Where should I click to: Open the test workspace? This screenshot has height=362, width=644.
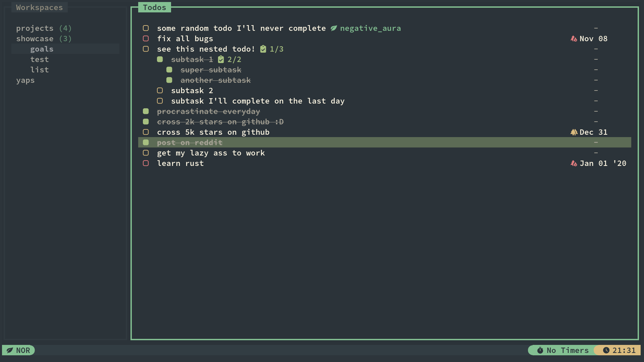pos(40,59)
